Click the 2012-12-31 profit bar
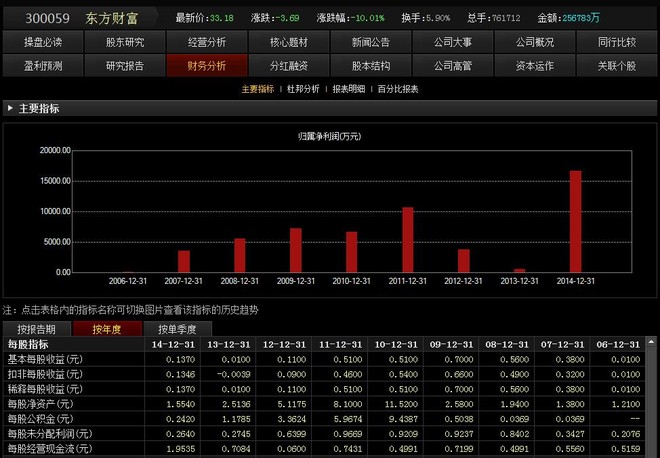This screenshot has width=660, height=458. click(x=463, y=261)
